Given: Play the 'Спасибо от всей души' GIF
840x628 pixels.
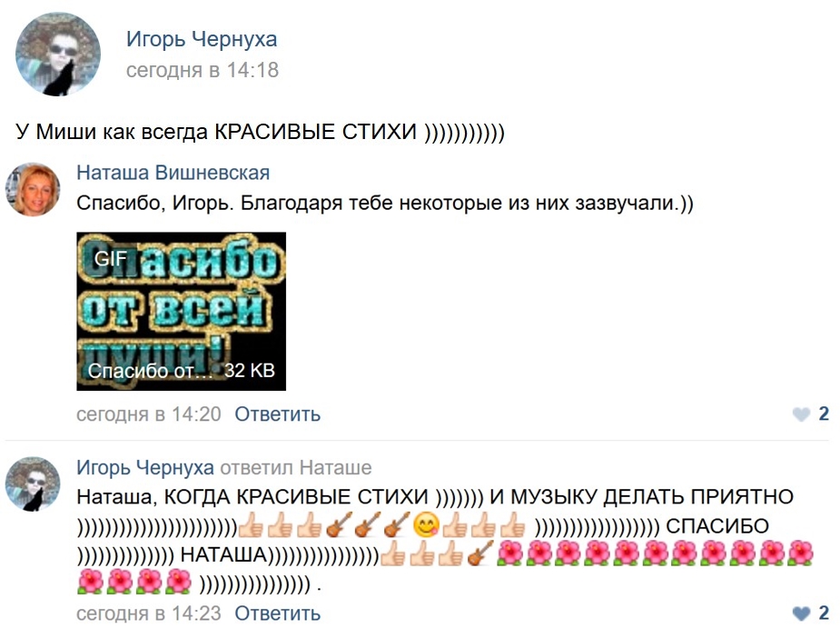Looking at the screenshot, I should [x=181, y=311].
